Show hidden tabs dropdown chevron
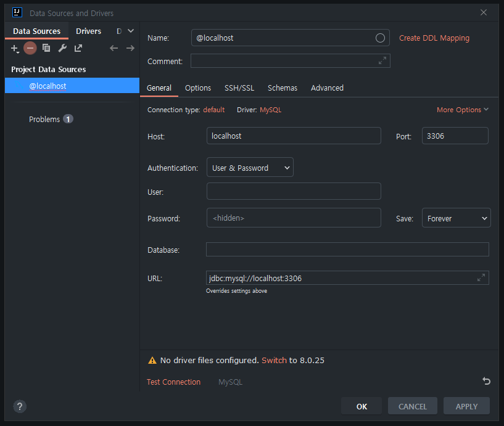The width and height of the screenshot is (504, 426). 131,31
